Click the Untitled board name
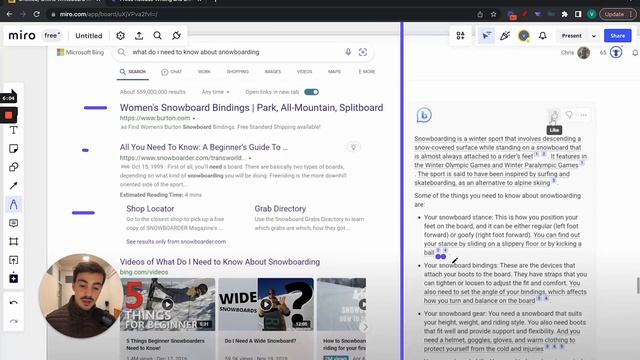640x360 pixels. pos(89,36)
